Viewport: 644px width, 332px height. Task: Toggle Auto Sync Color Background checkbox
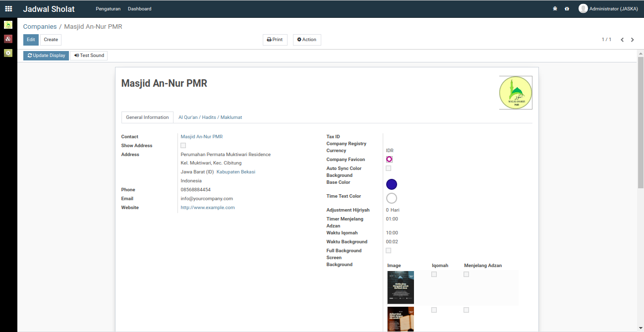(x=388, y=168)
